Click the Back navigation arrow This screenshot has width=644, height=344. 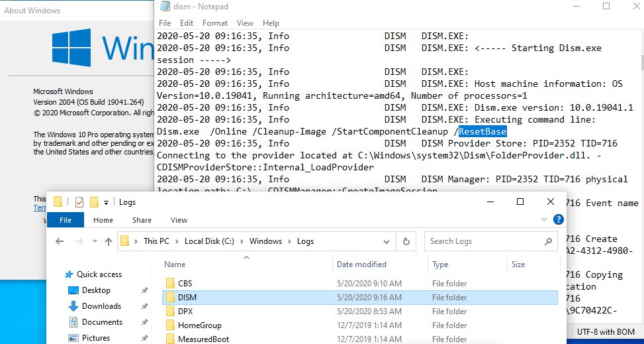(60, 241)
